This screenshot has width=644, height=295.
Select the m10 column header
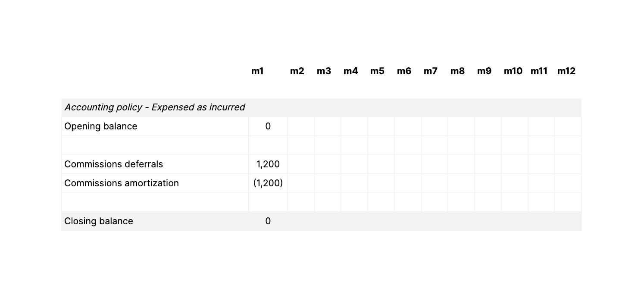click(x=513, y=71)
